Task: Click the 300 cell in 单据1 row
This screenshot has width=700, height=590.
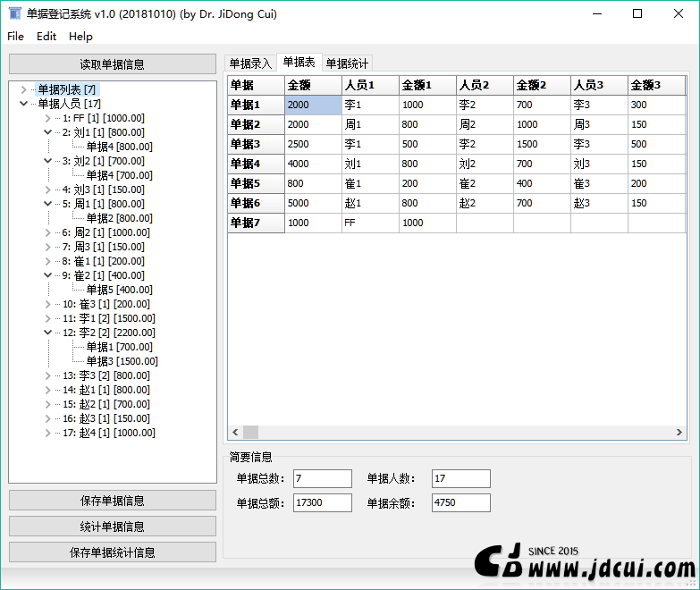Action: point(656,105)
